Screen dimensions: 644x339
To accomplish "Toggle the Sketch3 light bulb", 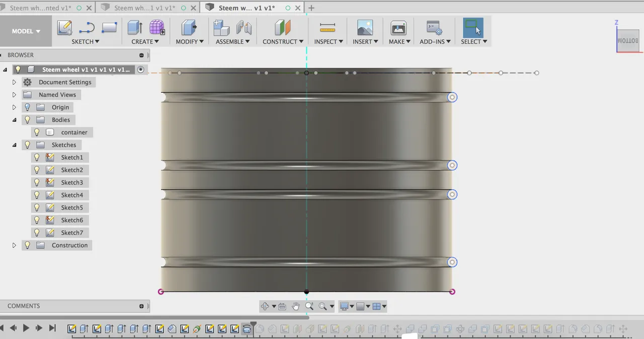I will coord(37,182).
